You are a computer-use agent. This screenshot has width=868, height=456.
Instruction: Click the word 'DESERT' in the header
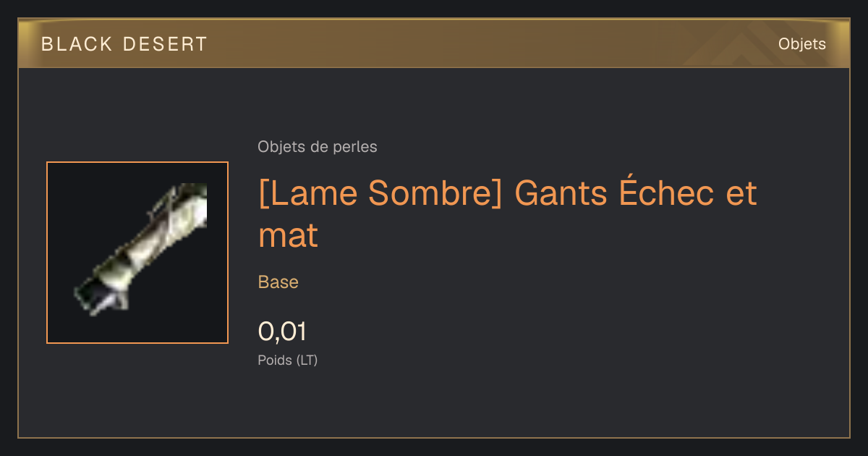(x=165, y=44)
